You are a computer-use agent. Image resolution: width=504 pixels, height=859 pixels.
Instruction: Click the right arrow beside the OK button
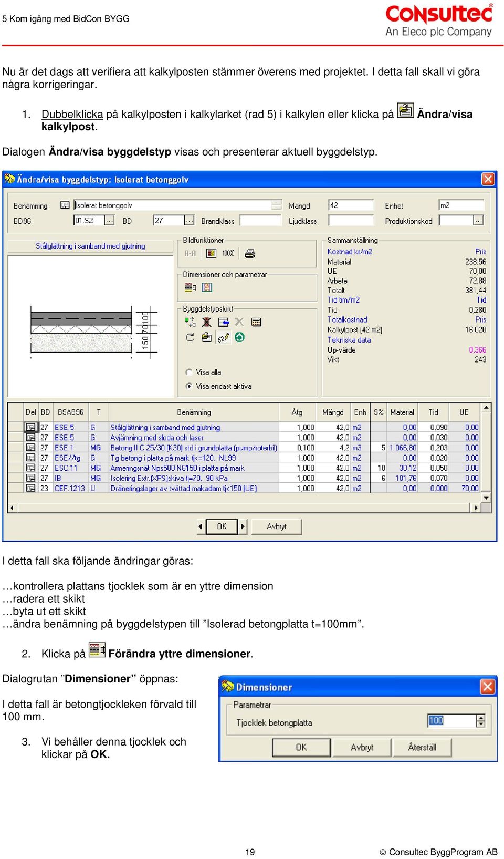point(243,526)
